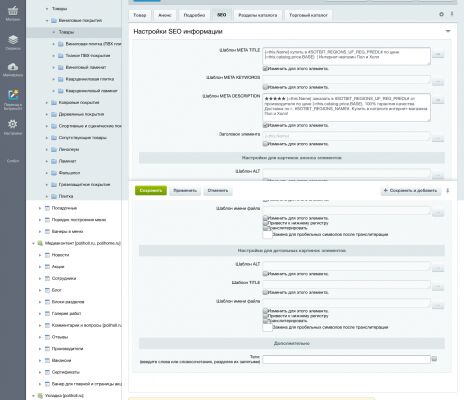Toggle 'Изменить для этого элемента' under Заголовок элемента
This screenshot has width=464, height=400.
coord(265,144)
